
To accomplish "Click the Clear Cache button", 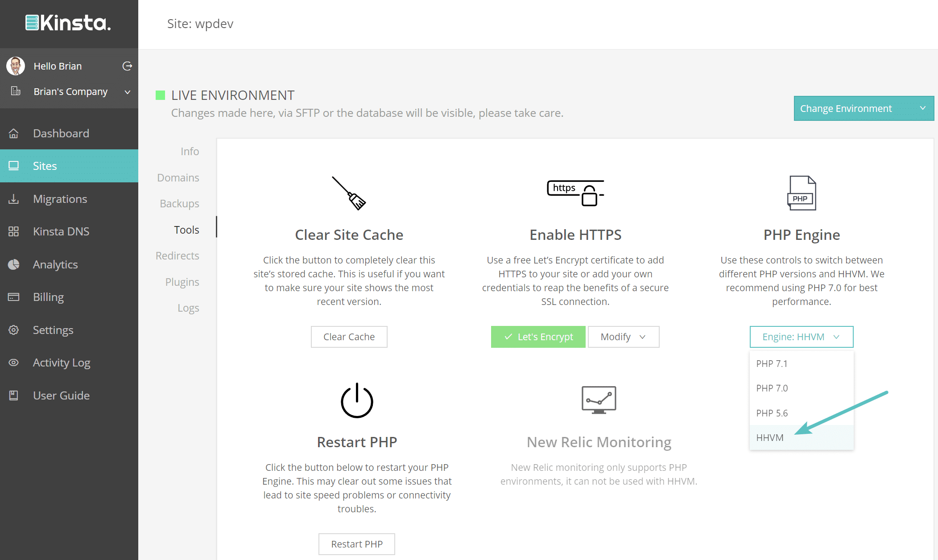I will (x=349, y=337).
